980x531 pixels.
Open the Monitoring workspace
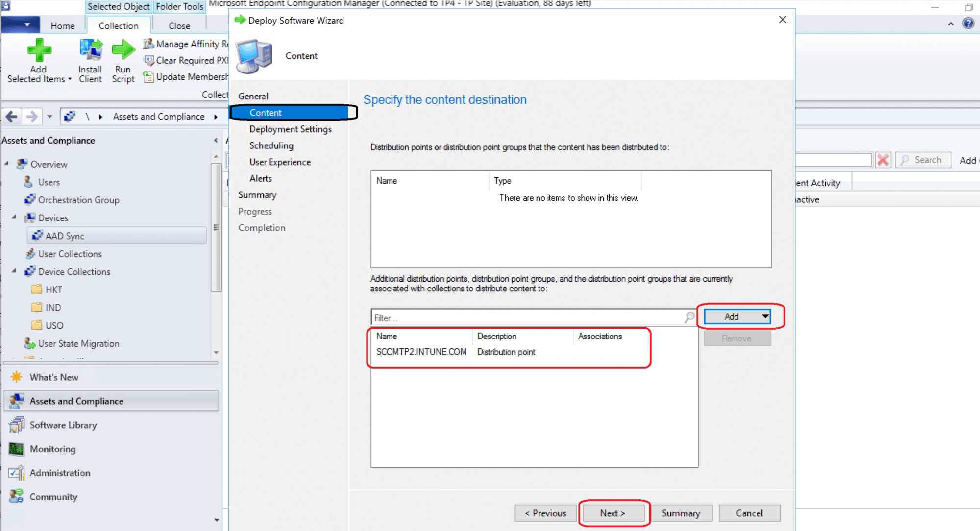(52, 449)
